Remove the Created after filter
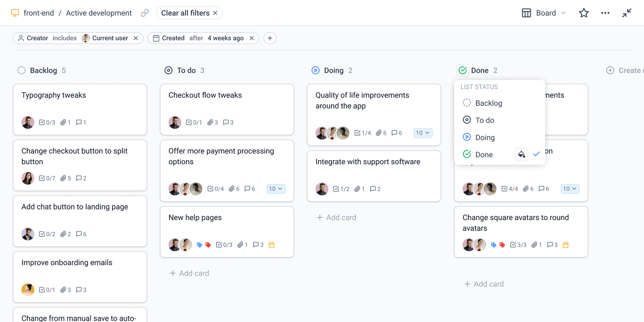The height and width of the screenshot is (322, 644). point(252,38)
